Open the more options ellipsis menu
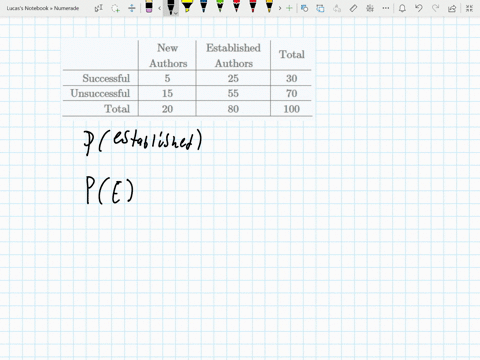Image resolution: width=480 pixels, height=360 pixels. (386, 8)
